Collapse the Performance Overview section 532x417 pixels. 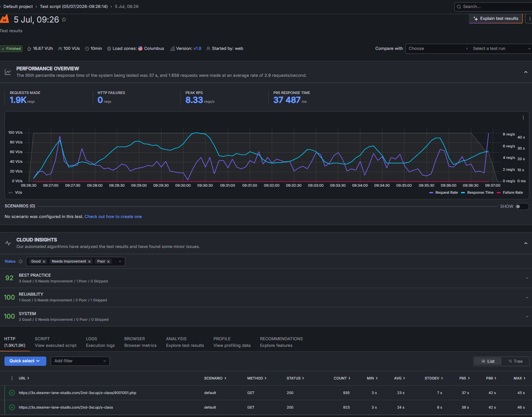(525, 72)
